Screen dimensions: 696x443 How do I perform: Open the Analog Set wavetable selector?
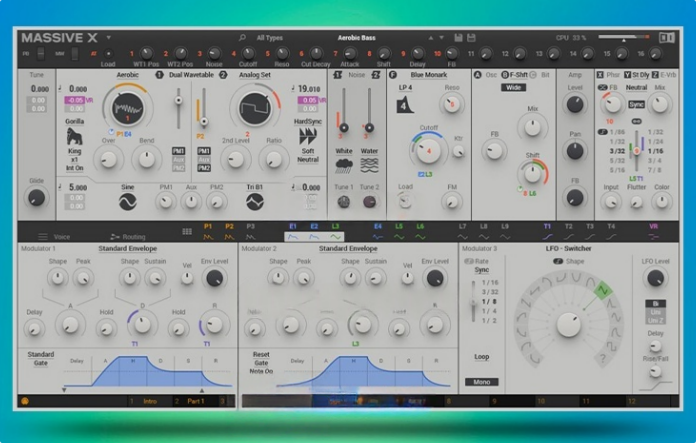point(255,75)
